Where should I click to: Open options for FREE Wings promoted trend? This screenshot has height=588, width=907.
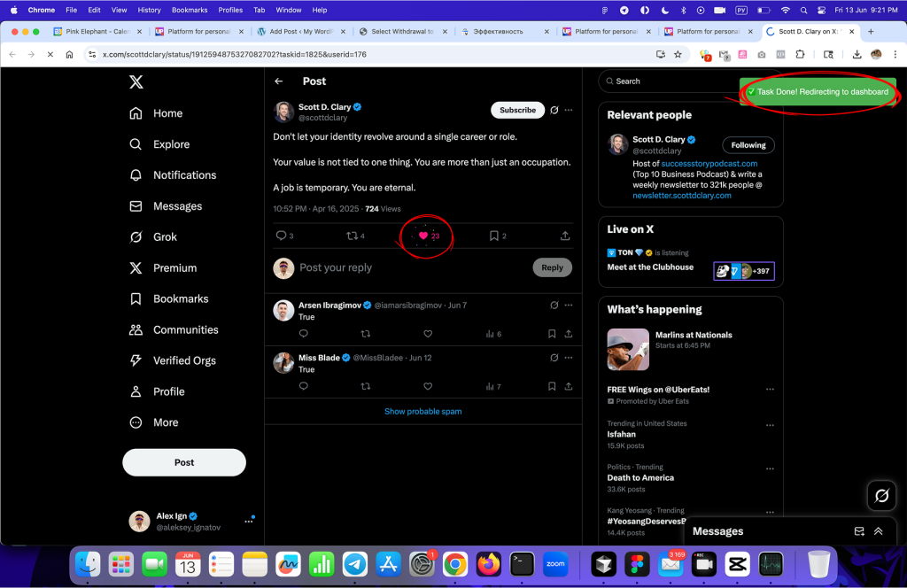[x=770, y=390]
